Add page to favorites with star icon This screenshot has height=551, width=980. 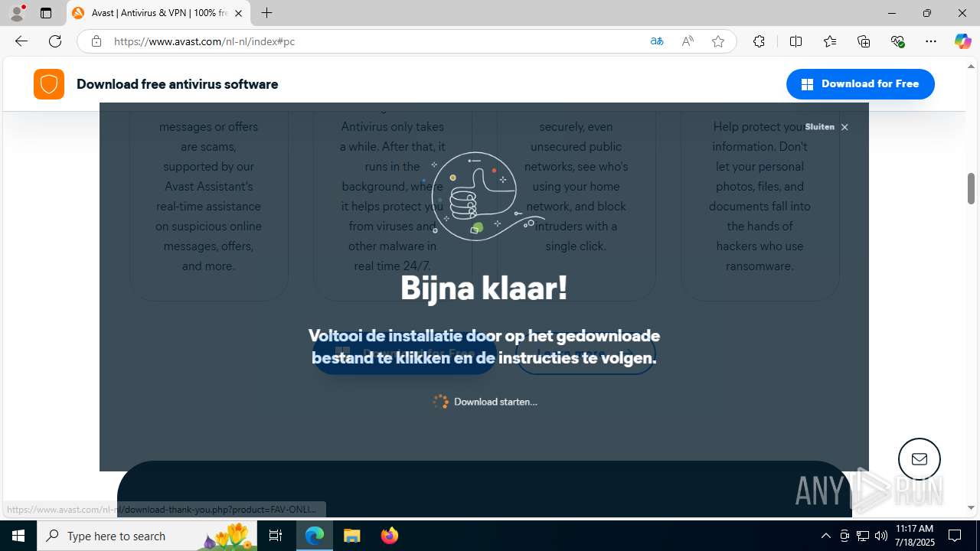coord(718,41)
